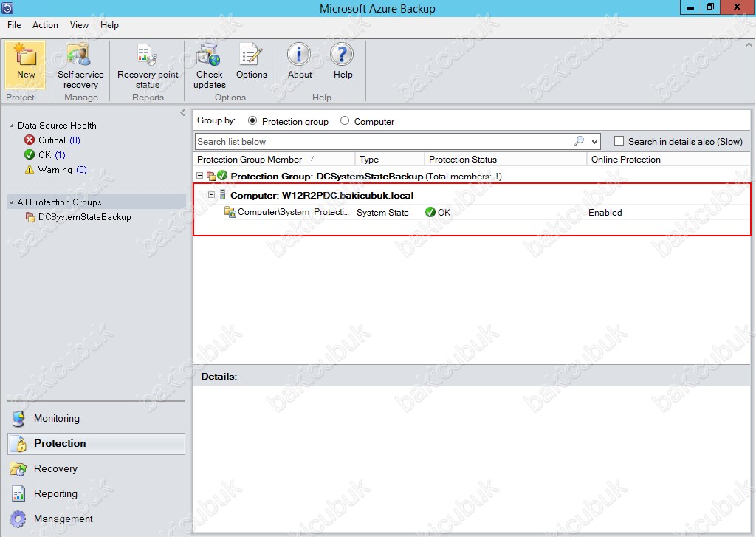Click the New protection group icon
The height and width of the screenshot is (537, 756).
point(26,55)
